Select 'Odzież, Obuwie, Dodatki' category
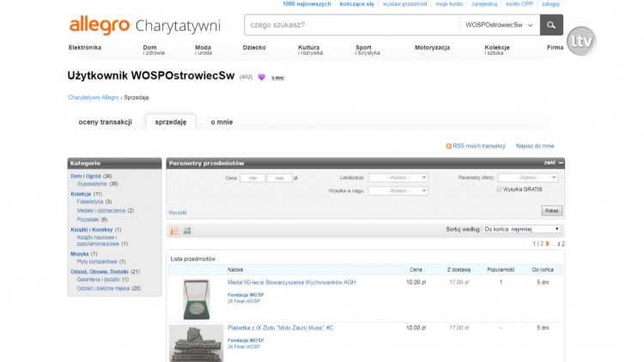 point(100,272)
